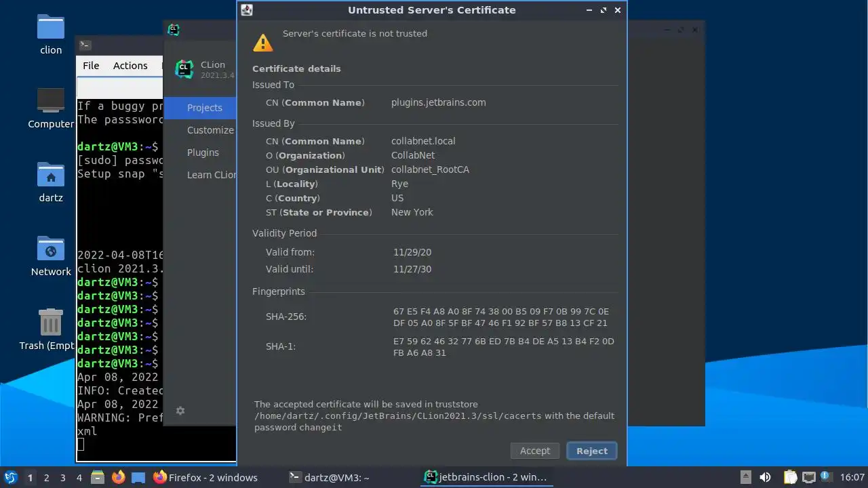
Task: Switch to workspace 3
Action: point(62,478)
